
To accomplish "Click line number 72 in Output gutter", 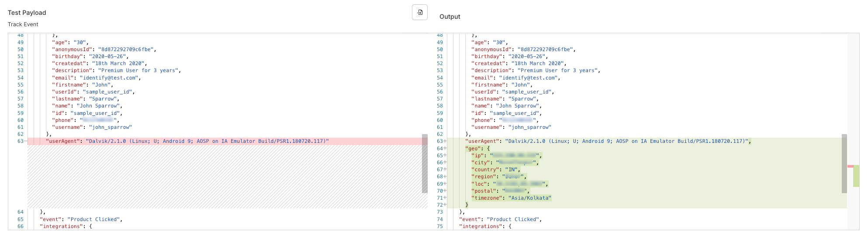I will point(440,205).
